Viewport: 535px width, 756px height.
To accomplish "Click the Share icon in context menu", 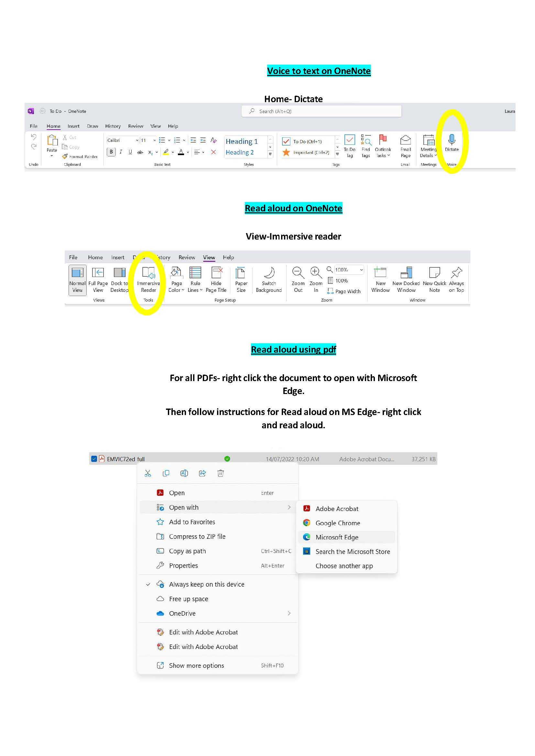I will coord(202,473).
